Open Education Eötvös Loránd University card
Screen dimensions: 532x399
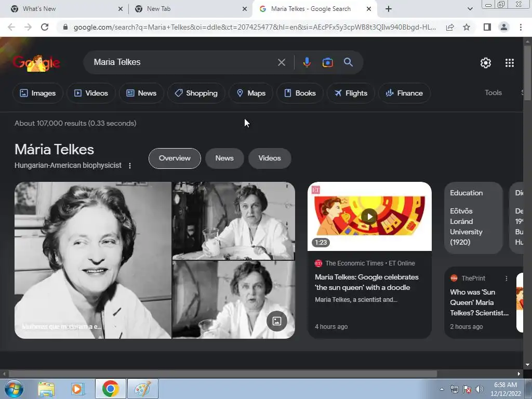click(473, 218)
